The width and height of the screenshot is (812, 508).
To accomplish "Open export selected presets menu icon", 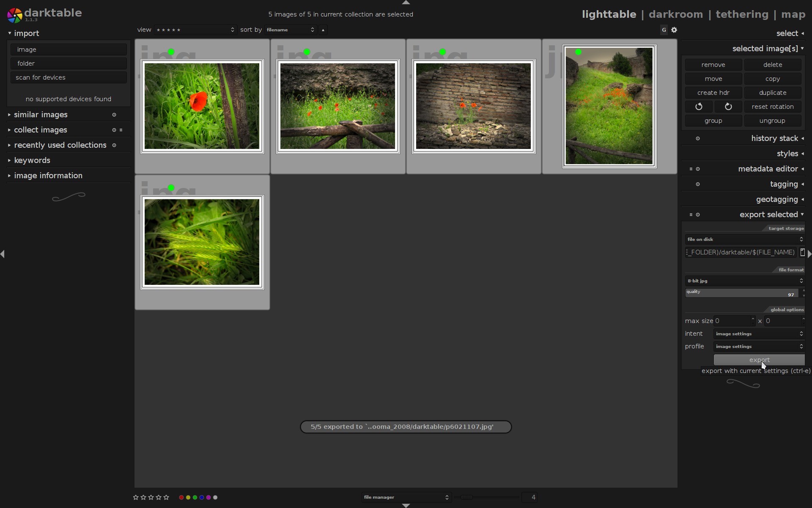I will pyautogui.click(x=691, y=215).
